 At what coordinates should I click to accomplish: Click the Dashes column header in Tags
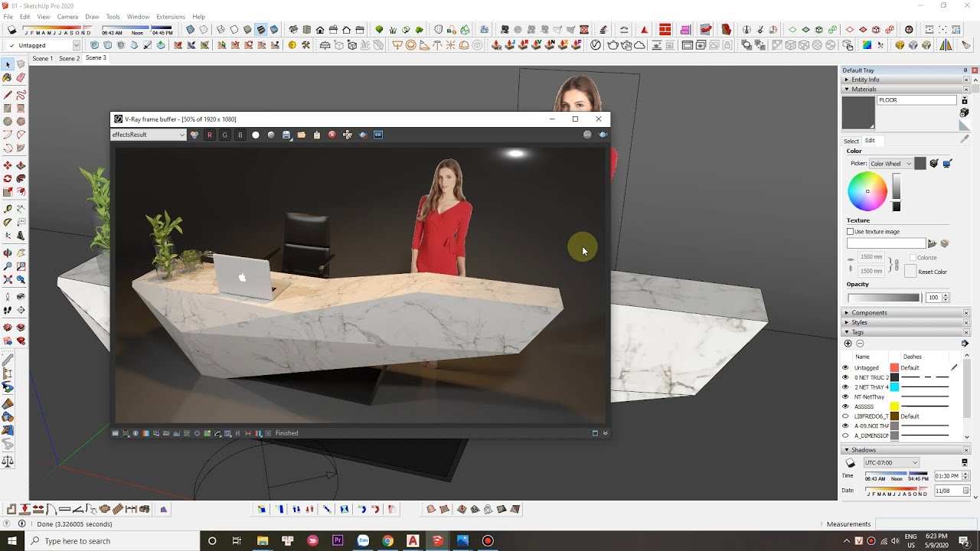click(913, 357)
